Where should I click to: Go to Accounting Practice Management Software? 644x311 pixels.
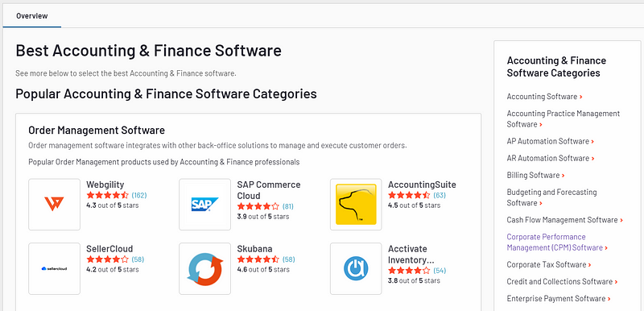point(563,118)
